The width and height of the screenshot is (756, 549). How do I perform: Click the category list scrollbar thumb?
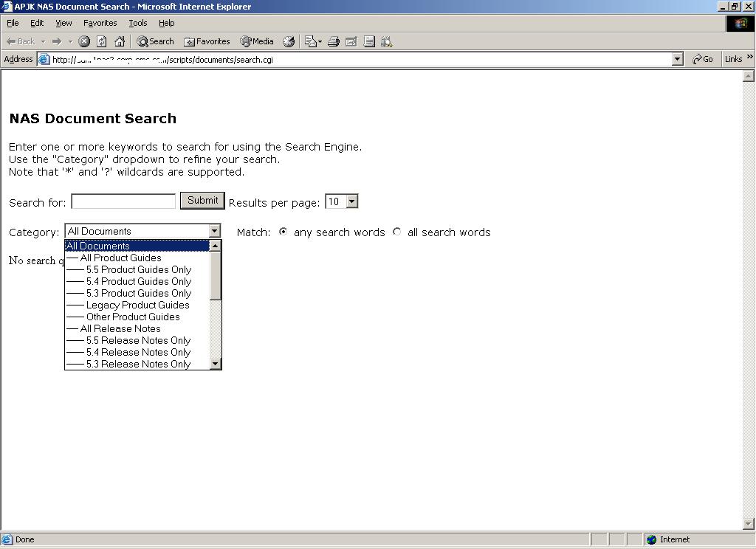tap(216, 276)
